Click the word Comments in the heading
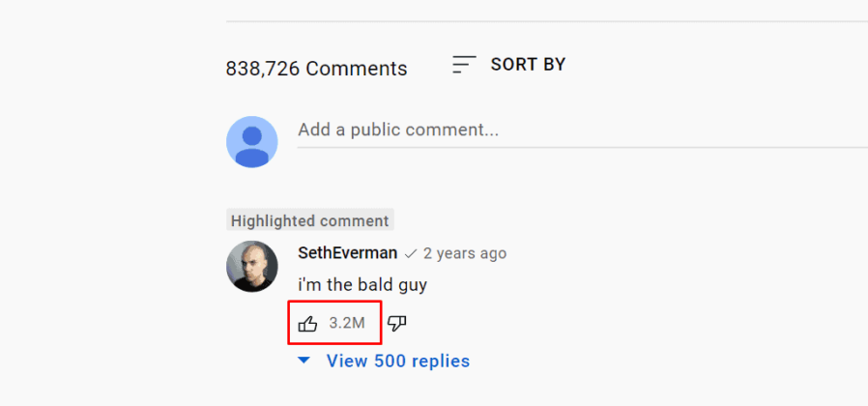Screen dimensions: 868x406 [357, 69]
